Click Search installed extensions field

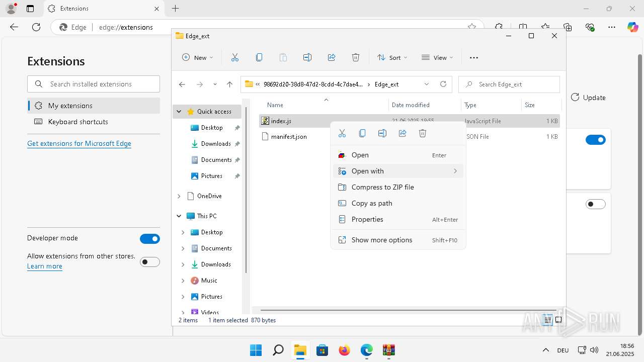click(x=94, y=84)
